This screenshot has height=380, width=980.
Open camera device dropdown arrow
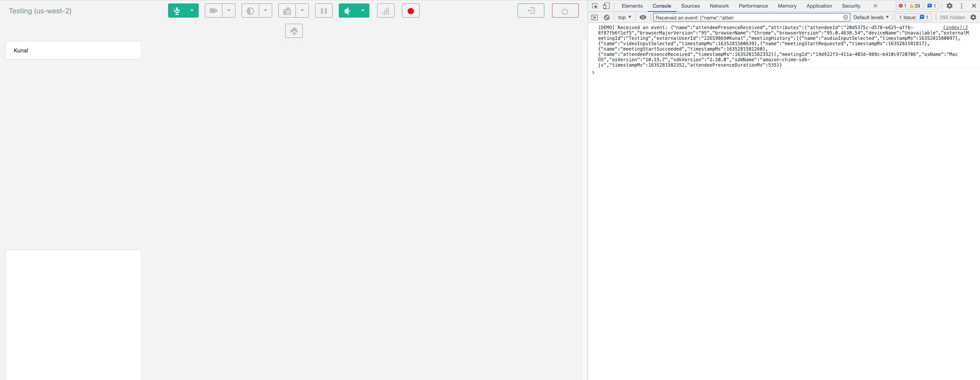229,11
